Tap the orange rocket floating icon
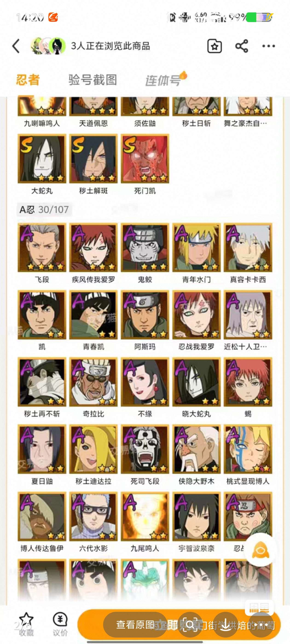 click(x=261, y=550)
